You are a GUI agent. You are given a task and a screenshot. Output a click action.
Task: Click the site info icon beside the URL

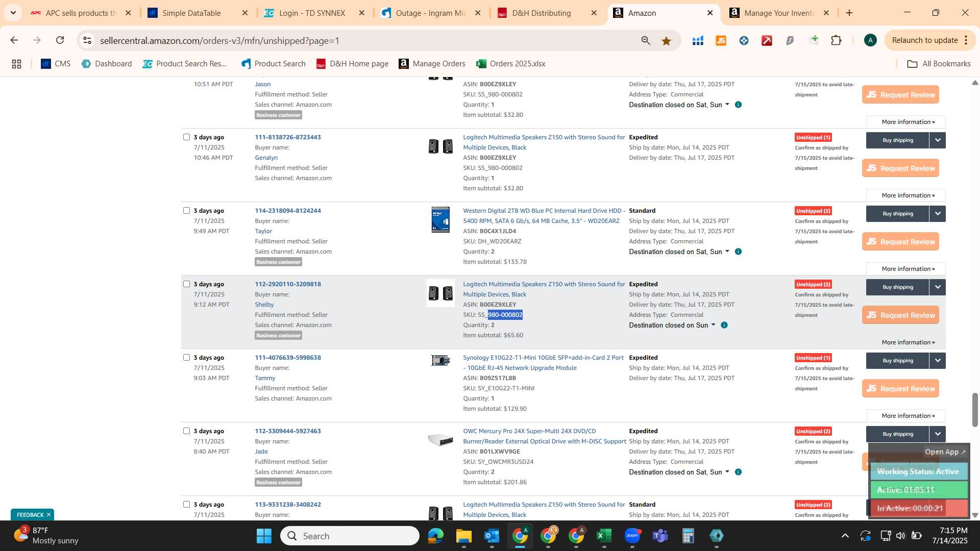[x=87, y=40]
